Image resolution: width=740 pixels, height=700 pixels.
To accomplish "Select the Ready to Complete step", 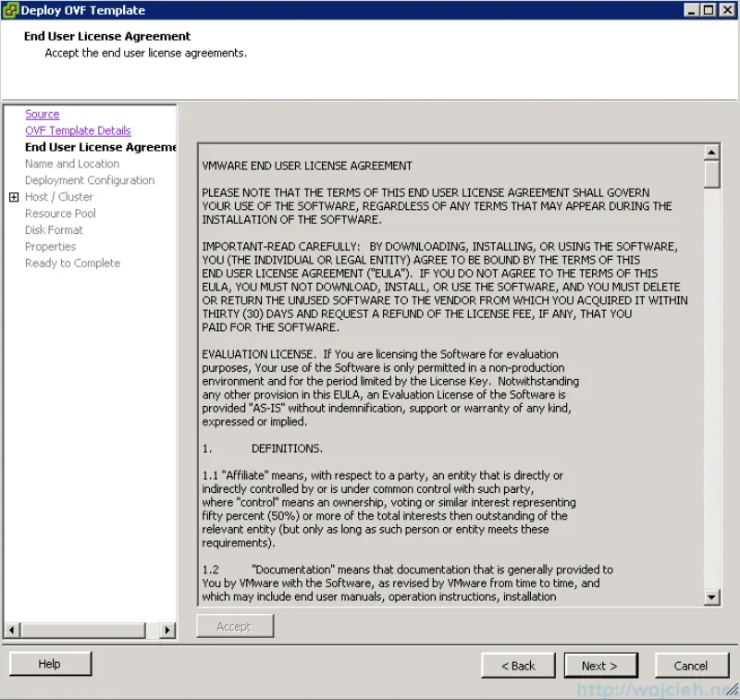I will (x=72, y=264).
